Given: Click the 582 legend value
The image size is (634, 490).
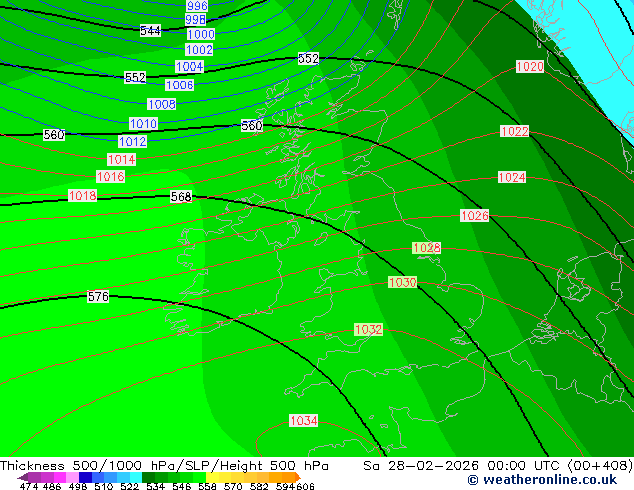Looking at the screenshot, I should coord(259,486).
